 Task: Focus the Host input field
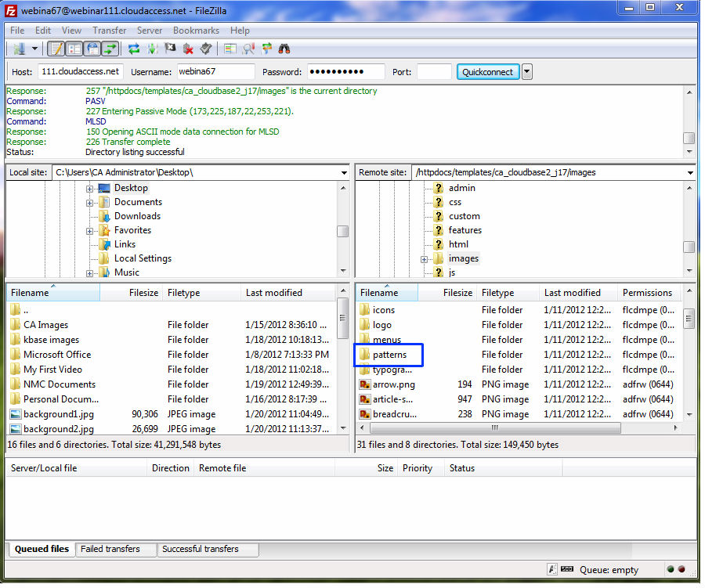point(81,71)
